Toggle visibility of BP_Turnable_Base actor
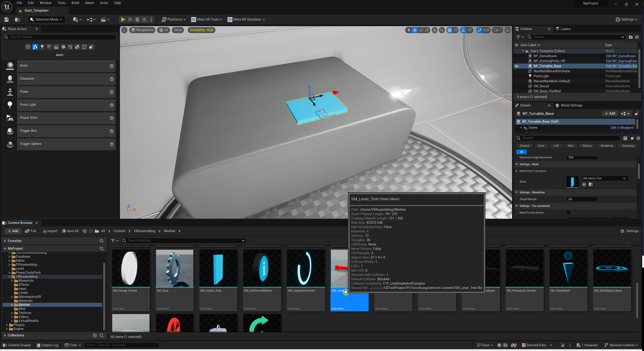644x351 pixels. (517, 66)
